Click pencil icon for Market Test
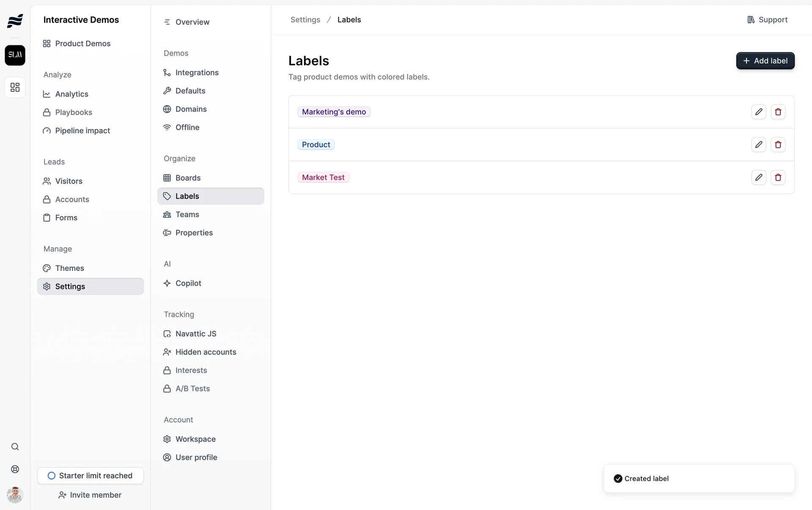Image resolution: width=812 pixels, height=510 pixels. point(759,177)
